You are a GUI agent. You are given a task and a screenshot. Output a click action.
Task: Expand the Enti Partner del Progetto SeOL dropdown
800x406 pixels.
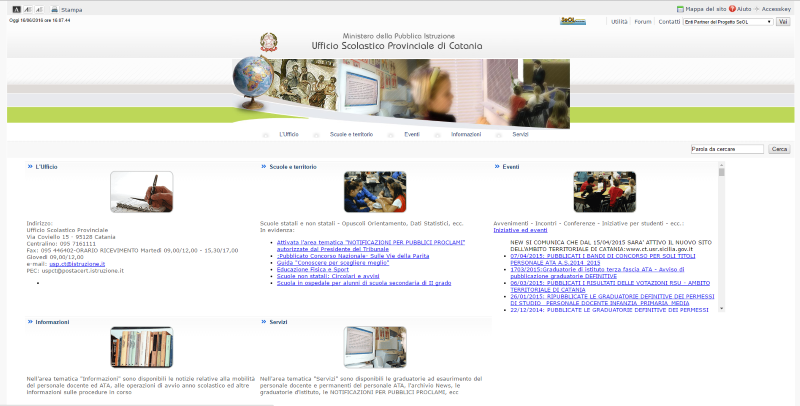click(x=728, y=22)
